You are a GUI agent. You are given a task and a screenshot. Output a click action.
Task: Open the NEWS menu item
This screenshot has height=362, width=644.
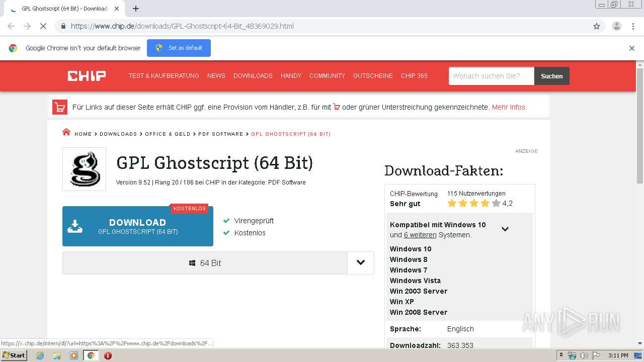(x=216, y=76)
